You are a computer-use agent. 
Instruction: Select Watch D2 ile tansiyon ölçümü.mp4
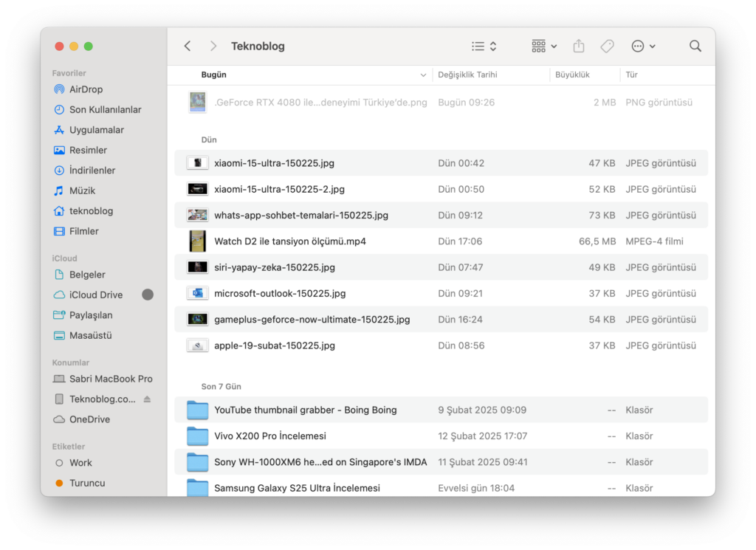(x=441, y=241)
